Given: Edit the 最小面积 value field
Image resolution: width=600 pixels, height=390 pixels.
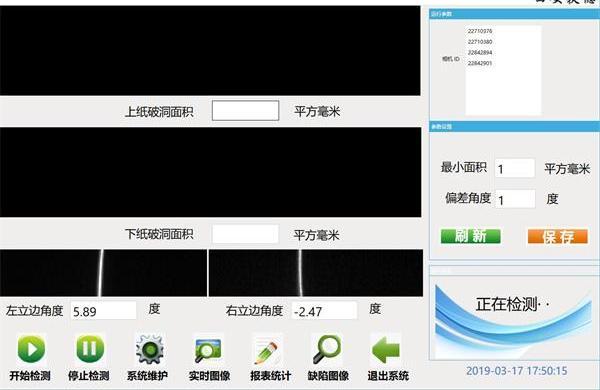Looking at the screenshot, I should tap(515, 168).
